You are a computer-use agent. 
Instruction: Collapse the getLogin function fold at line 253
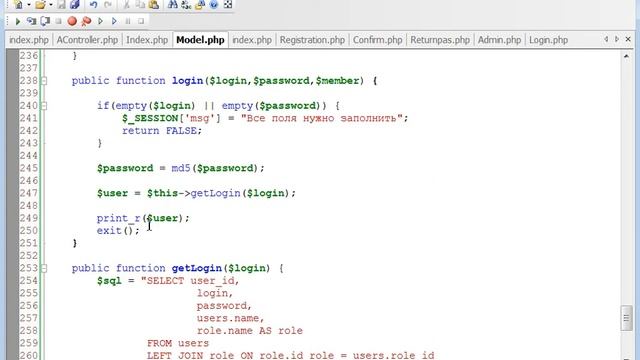pos(44,268)
